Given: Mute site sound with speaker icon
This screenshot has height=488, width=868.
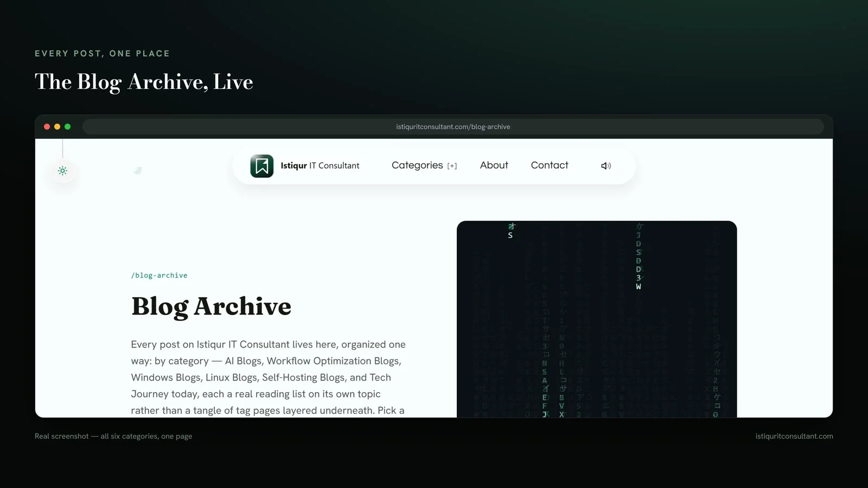Looking at the screenshot, I should 606,166.
